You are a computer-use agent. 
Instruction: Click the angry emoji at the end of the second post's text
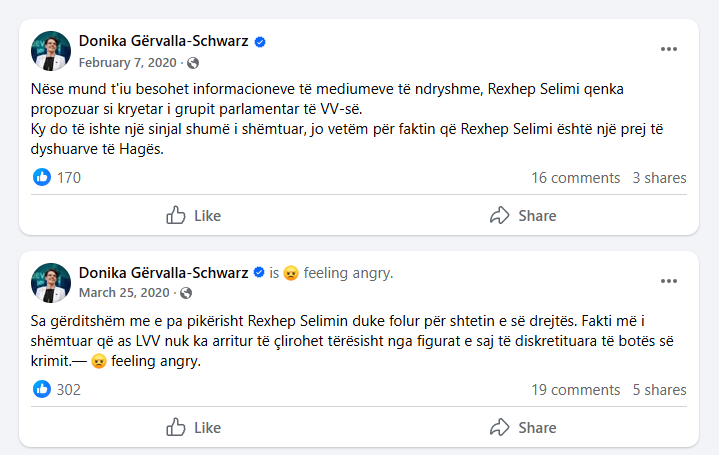click(99, 361)
